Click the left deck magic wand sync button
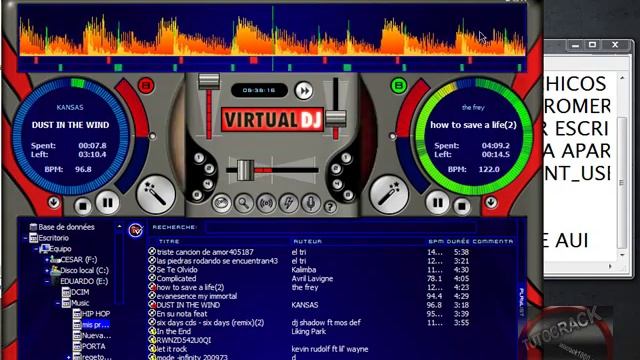Screen dimensions: 640x360 (156, 195)
